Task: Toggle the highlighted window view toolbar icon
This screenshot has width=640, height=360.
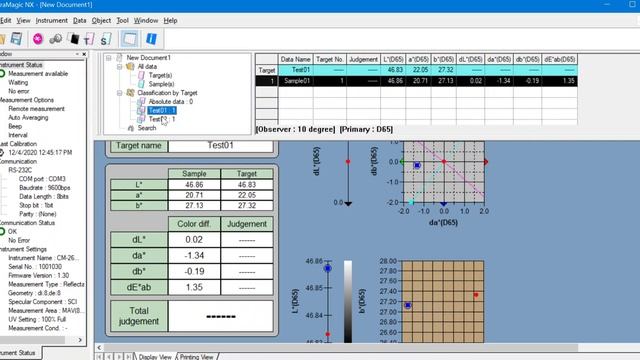Action: (x=129, y=39)
